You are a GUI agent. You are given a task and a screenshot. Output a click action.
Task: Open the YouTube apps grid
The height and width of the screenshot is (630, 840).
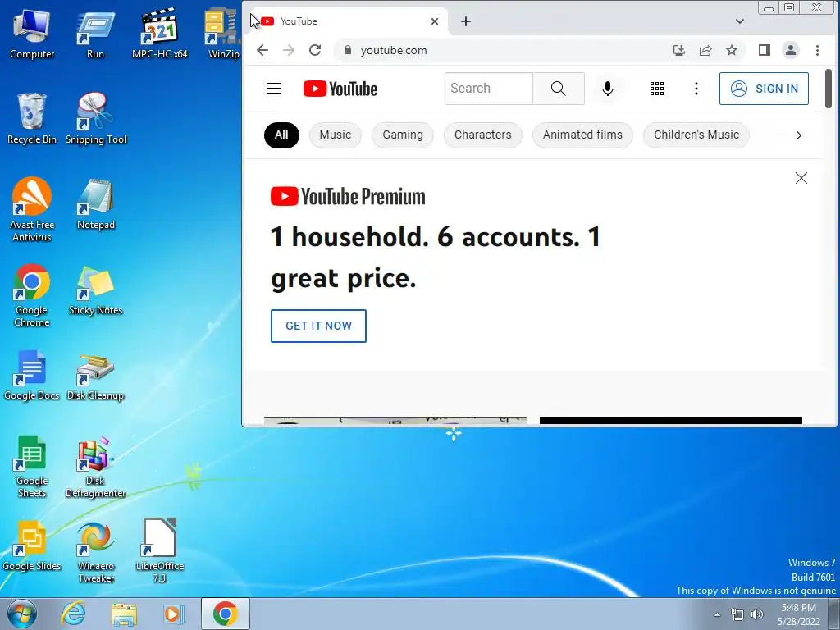tap(657, 89)
